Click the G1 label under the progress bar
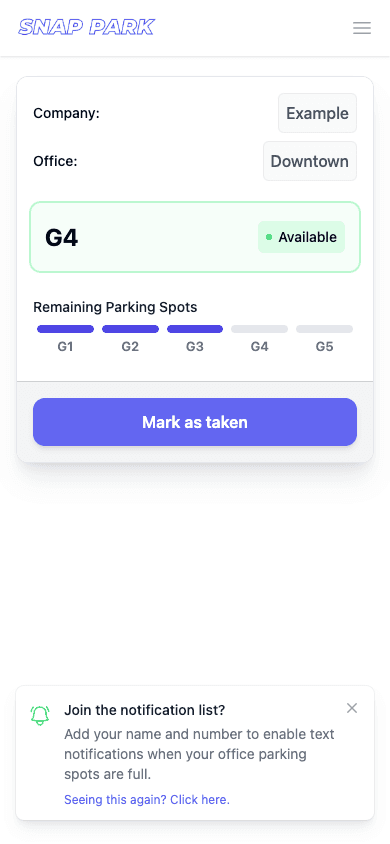Image resolution: width=390 pixels, height=844 pixels. point(65,347)
